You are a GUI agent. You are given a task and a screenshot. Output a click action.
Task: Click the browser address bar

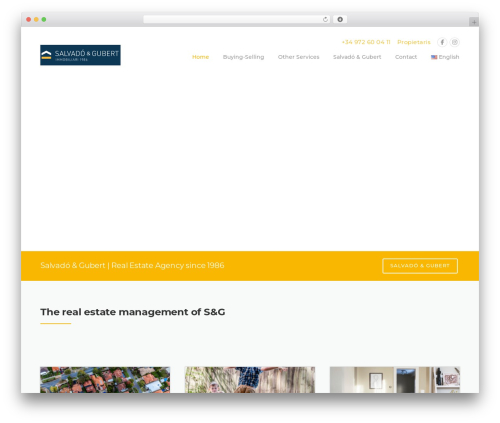[237, 20]
